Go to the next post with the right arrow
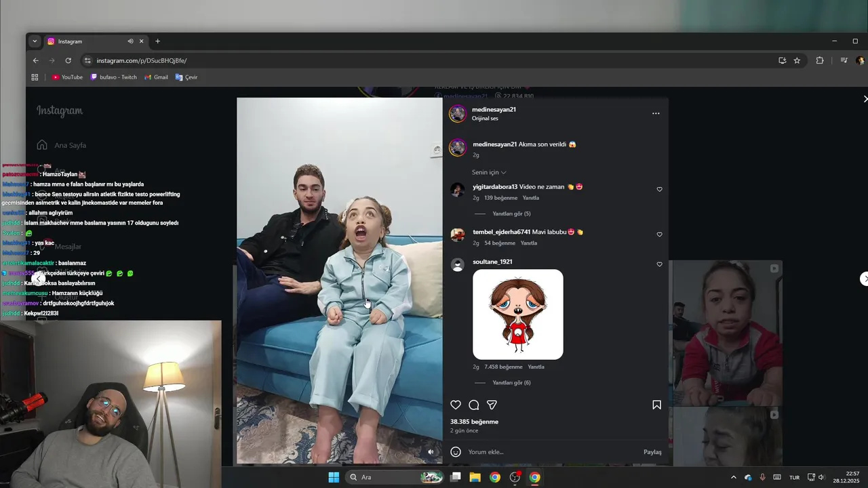This screenshot has height=488, width=868. point(864,279)
